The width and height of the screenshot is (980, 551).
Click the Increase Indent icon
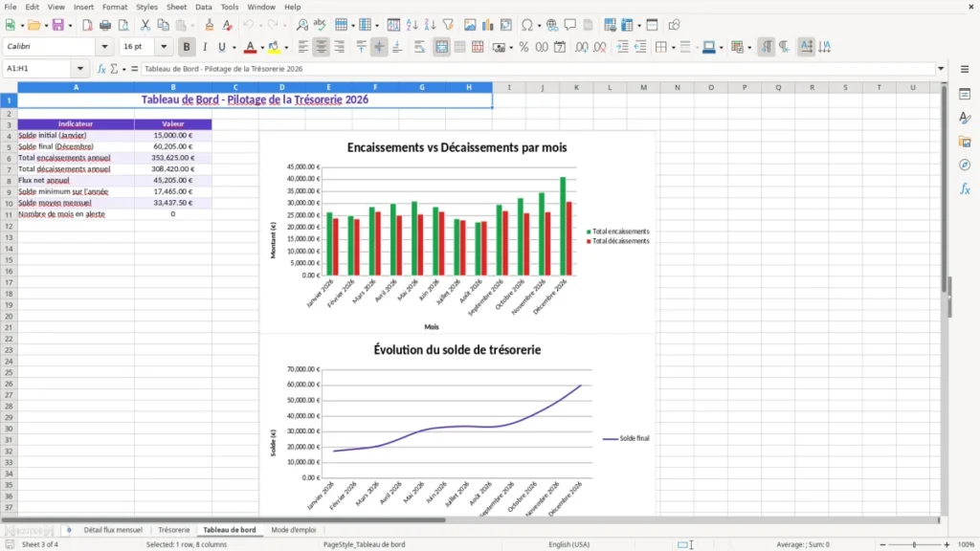[622, 47]
